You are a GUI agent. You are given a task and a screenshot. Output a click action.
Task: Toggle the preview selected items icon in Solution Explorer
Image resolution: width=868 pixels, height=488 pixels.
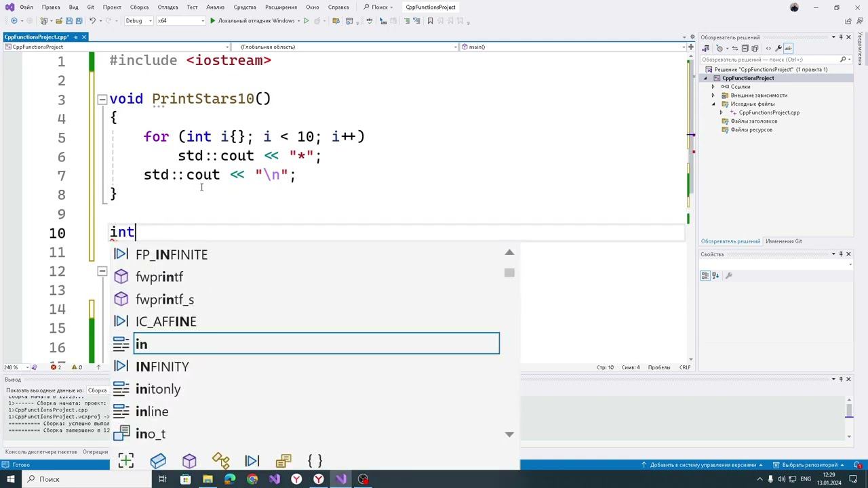789,48
